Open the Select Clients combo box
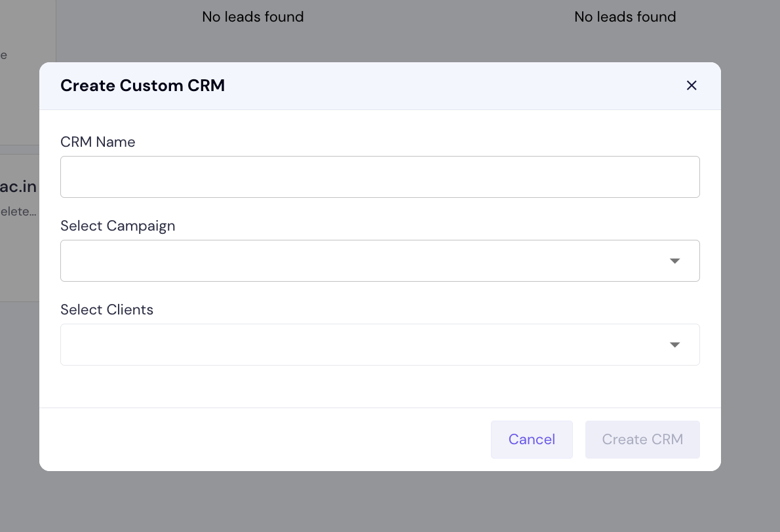780x532 pixels. (380, 345)
